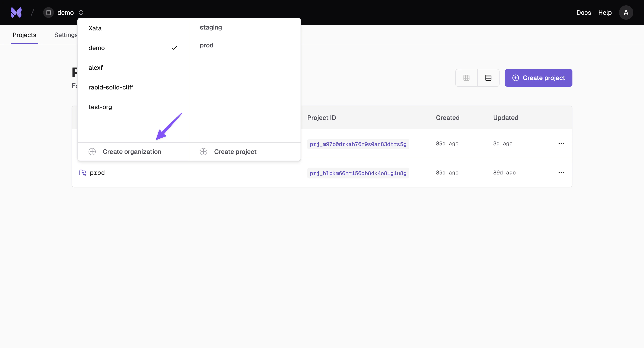Switch to the Xata organization
Image resolution: width=644 pixels, height=348 pixels.
95,28
